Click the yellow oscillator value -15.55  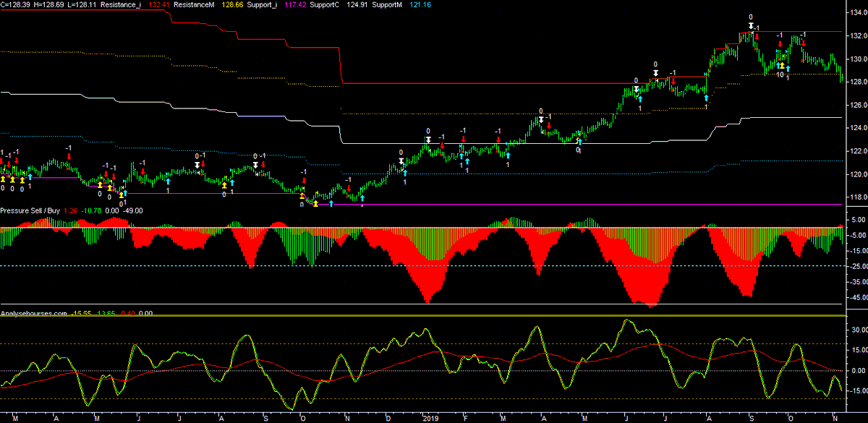pyautogui.click(x=81, y=314)
